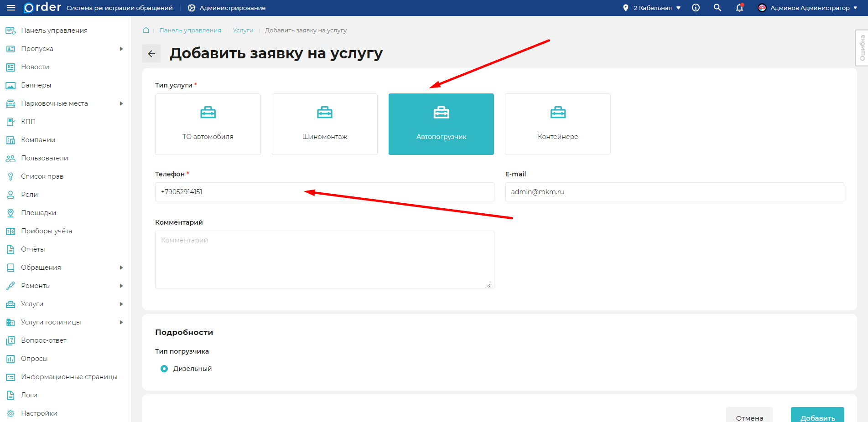This screenshot has width=868, height=422.
Task: Open Компании in the sidebar
Action: (x=38, y=140)
